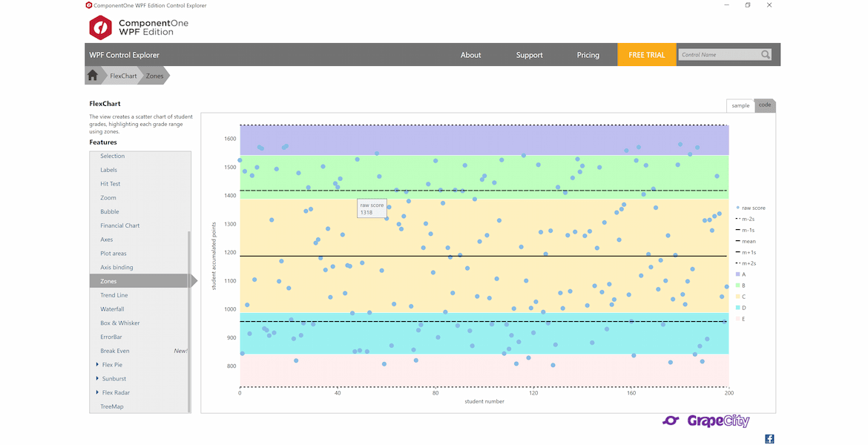Click the student number axis title
Image resolution: width=868 pixels, height=445 pixels.
(x=484, y=401)
